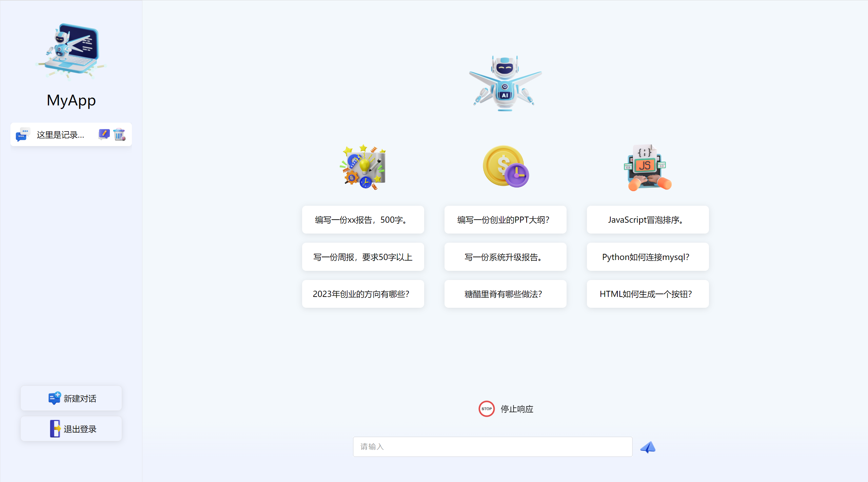This screenshot has width=868, height=482.
Task: Select the suggestion 编写一份xx报告，500字。
Action: coord(363,220)
